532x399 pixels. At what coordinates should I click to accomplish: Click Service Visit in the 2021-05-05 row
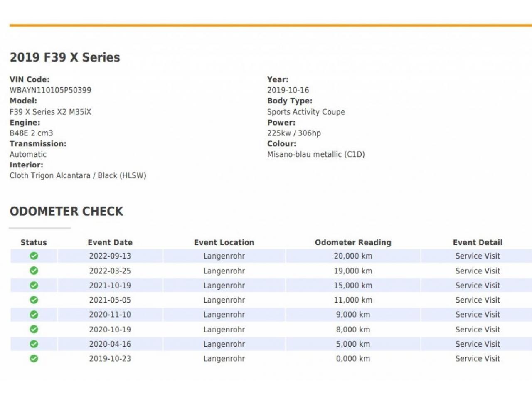[x=478, y=300]
